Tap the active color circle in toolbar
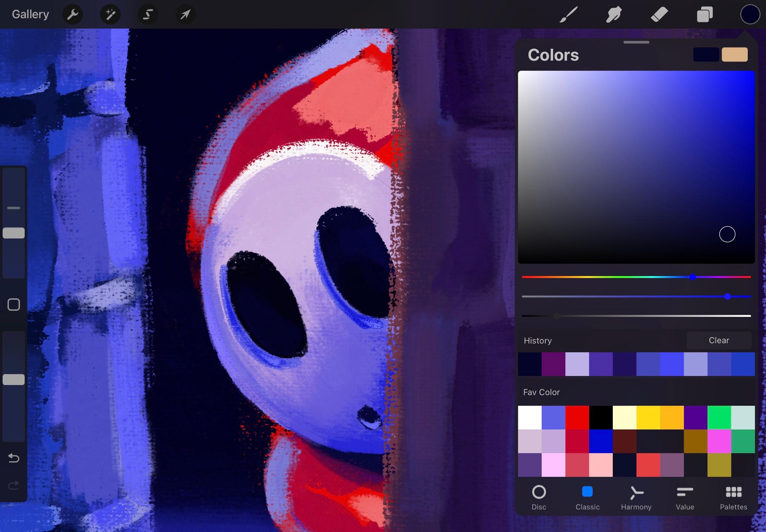The image size is (766, 532). pos(750,15)
